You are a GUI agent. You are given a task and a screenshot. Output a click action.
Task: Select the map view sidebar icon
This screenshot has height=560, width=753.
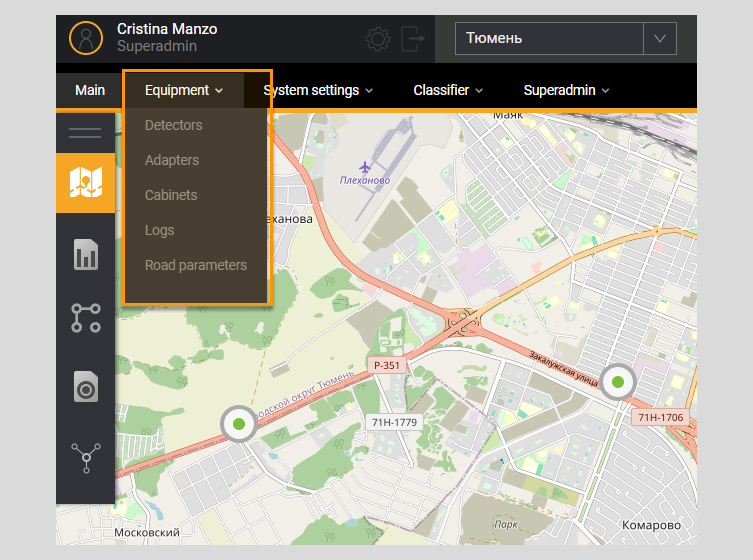[85, 183]
